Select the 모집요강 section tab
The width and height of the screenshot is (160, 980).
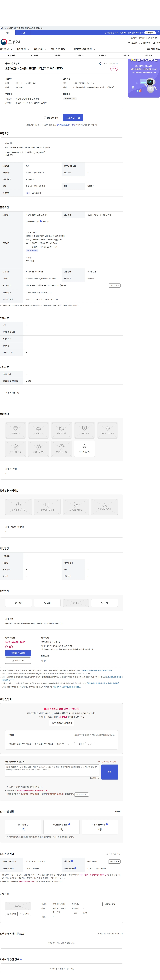coord(11,56)
